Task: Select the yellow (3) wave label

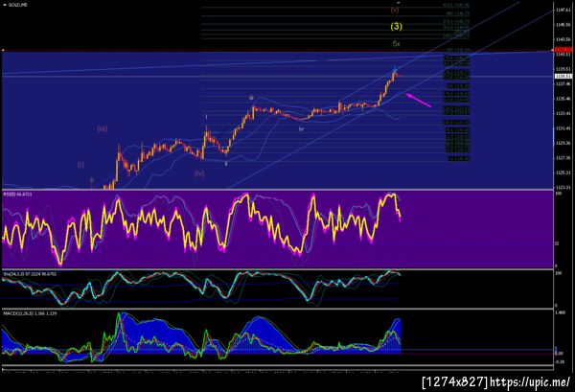Action: tap(396, 27)
